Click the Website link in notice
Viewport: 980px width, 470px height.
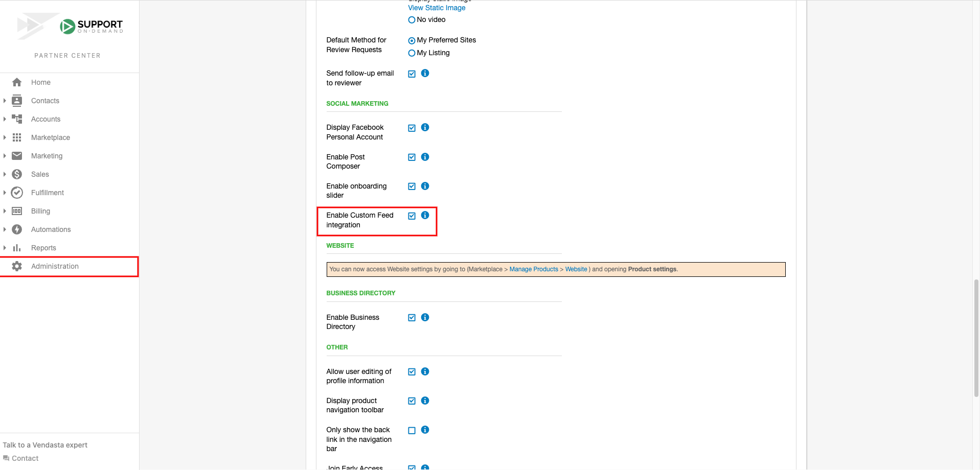pyautogui.click(x=576, y=269)
